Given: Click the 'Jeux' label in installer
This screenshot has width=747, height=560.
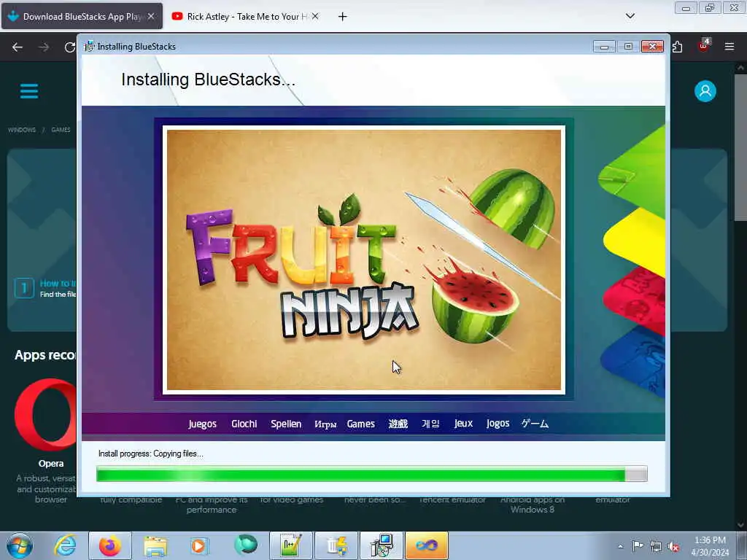Looking at the screenshot, I should pyautogui.click(x=463, y=424).
